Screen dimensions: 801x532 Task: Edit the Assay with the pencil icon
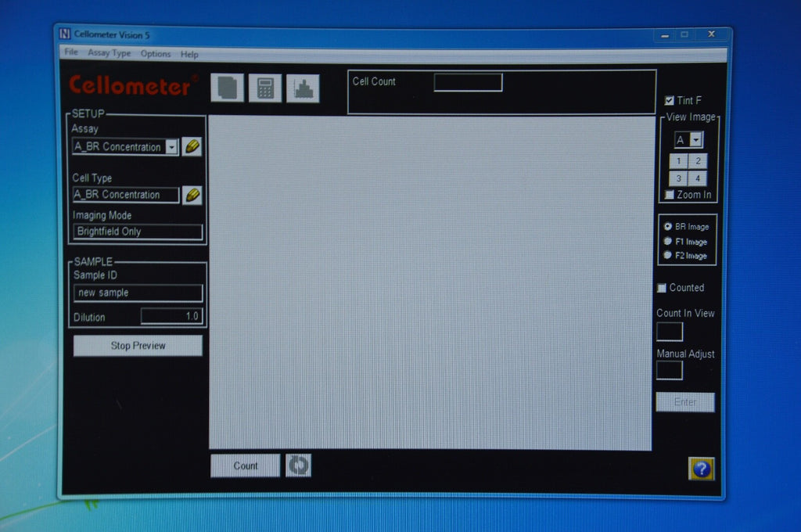click(192, 146)
